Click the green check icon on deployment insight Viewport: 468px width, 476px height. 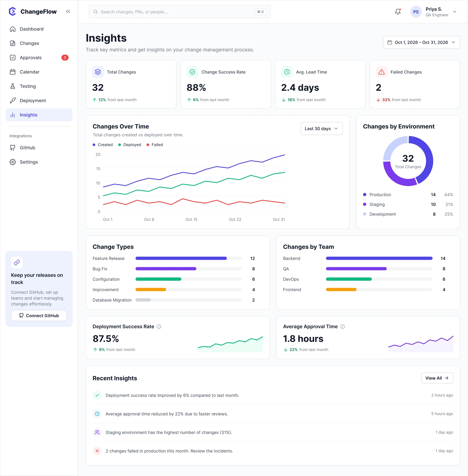click(x=97, y=395)
